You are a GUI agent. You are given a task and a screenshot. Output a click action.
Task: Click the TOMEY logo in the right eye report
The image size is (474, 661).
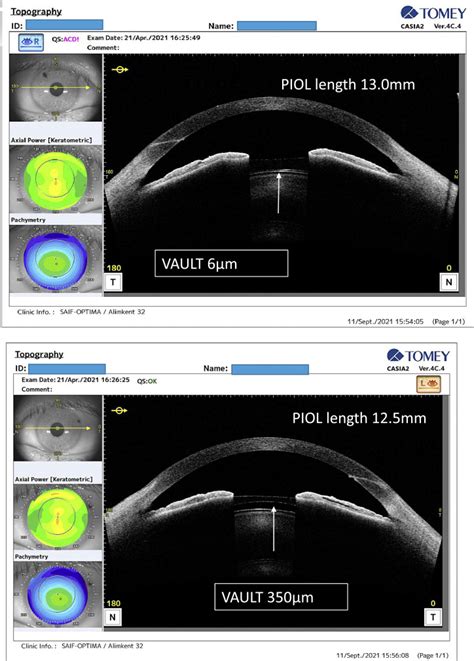point(434,13)
